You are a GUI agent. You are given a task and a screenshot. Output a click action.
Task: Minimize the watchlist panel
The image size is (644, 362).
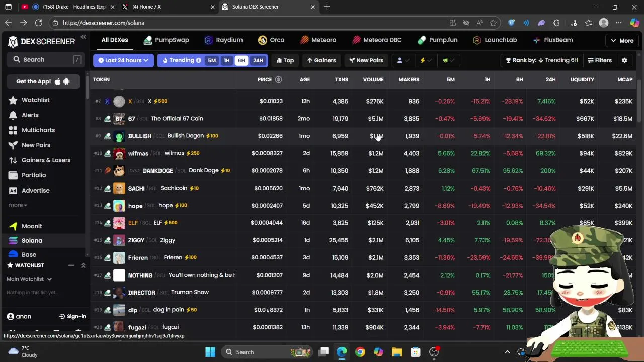click(x=71, y=265)
